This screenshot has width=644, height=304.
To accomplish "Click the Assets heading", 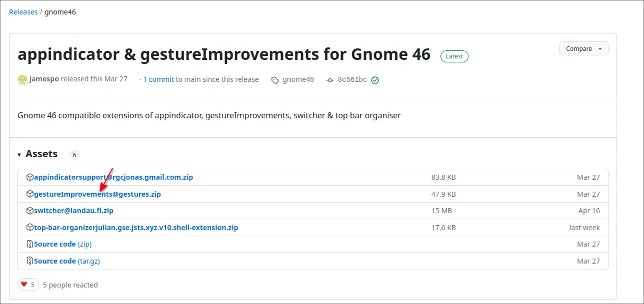I will pos(41,154).
